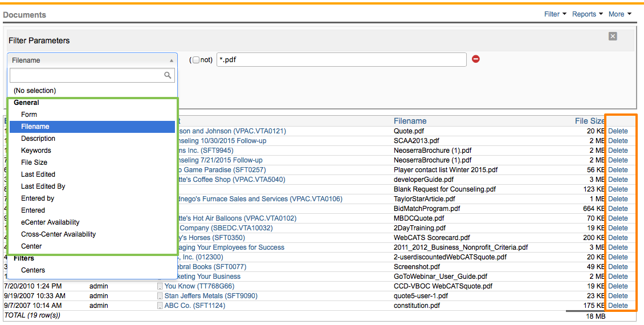Close the Filter Parameters panel
Viewport: 644px width, 325px height.
coord(613,36)
